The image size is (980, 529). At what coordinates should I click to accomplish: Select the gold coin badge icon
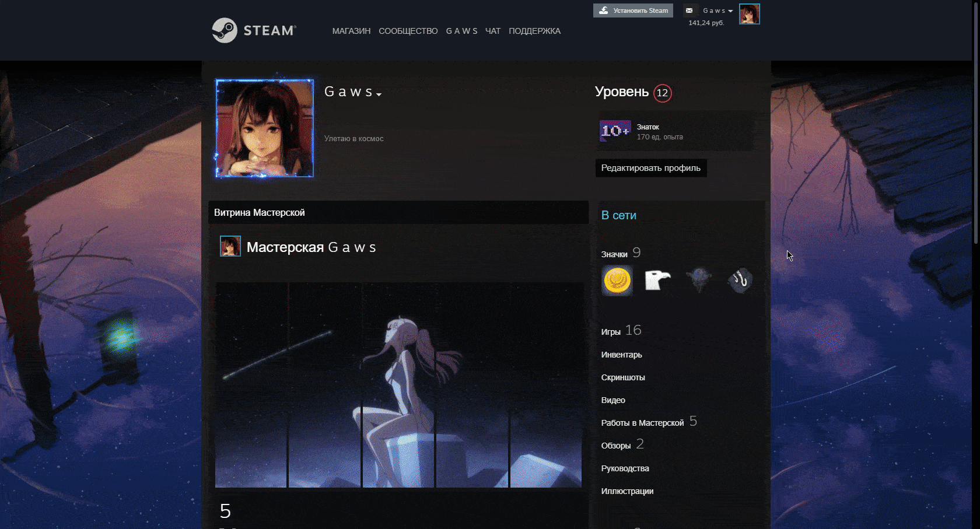(x=617, y=281)
